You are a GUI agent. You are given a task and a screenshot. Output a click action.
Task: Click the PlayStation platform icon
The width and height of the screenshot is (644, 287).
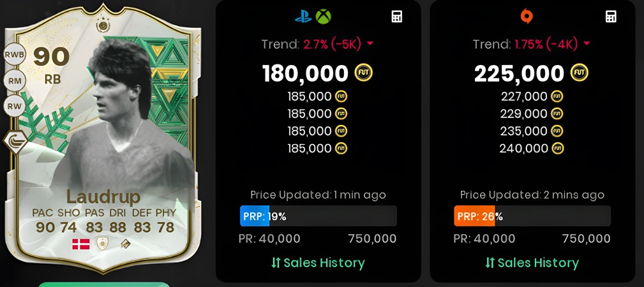click(303, 17)
